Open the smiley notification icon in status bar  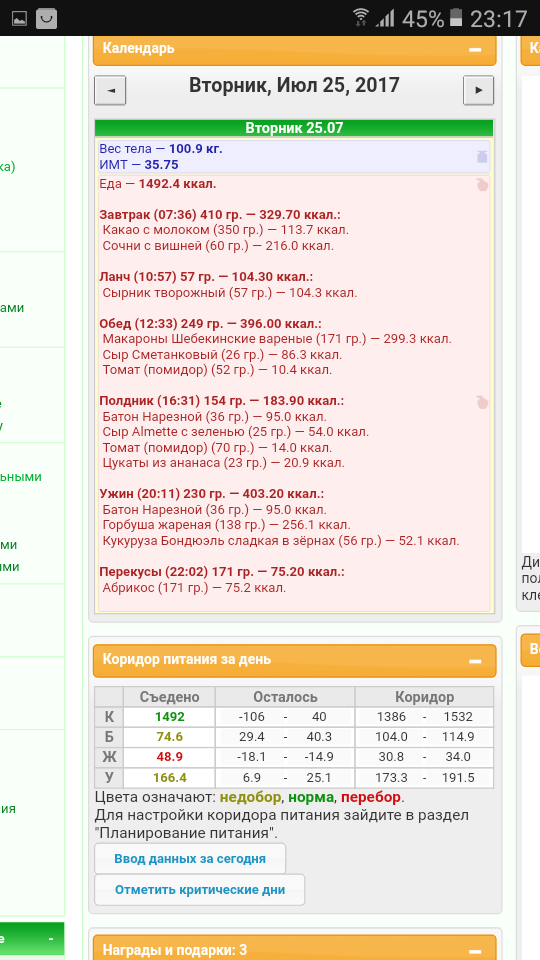coord(47,18)
